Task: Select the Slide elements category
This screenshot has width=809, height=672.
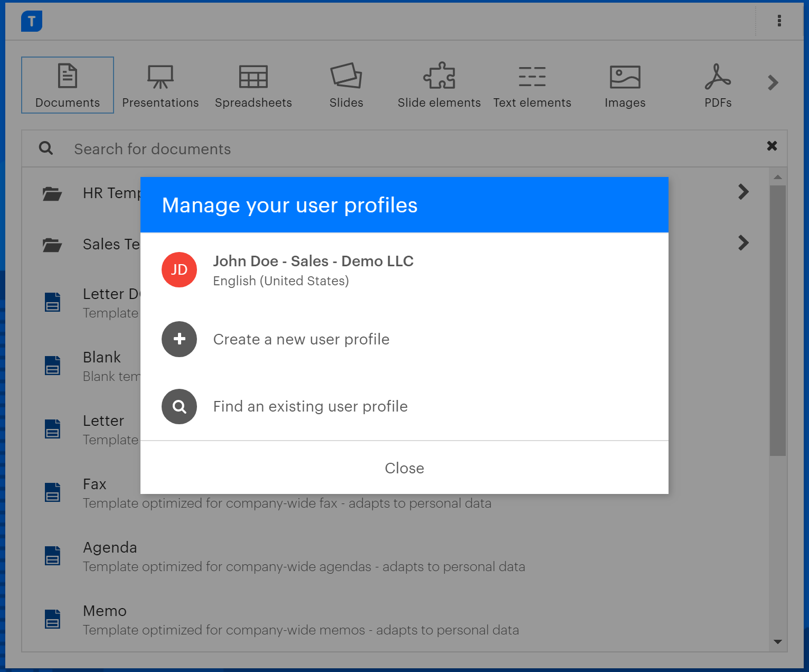Action: pyautogui.click(x=439, y=85)
